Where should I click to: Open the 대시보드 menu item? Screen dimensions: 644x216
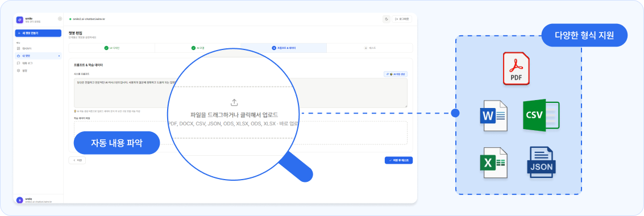click(x=38, y=48)
